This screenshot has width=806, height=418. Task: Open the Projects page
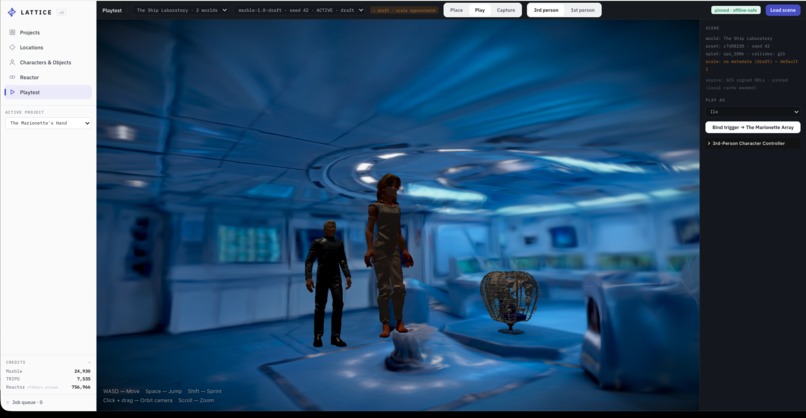pos(48,32)
